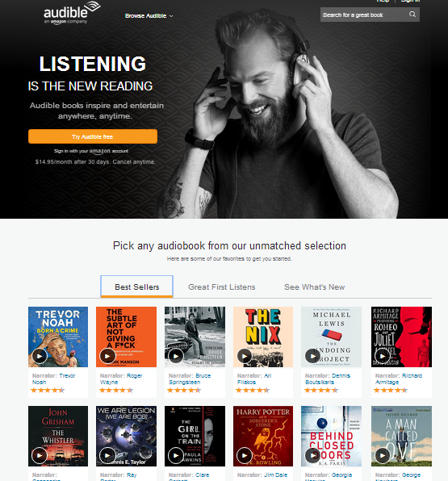This screenshot has width=448, height=481.
Task: Play The Undoing Project sample
Action: click(x=312, y=356)
